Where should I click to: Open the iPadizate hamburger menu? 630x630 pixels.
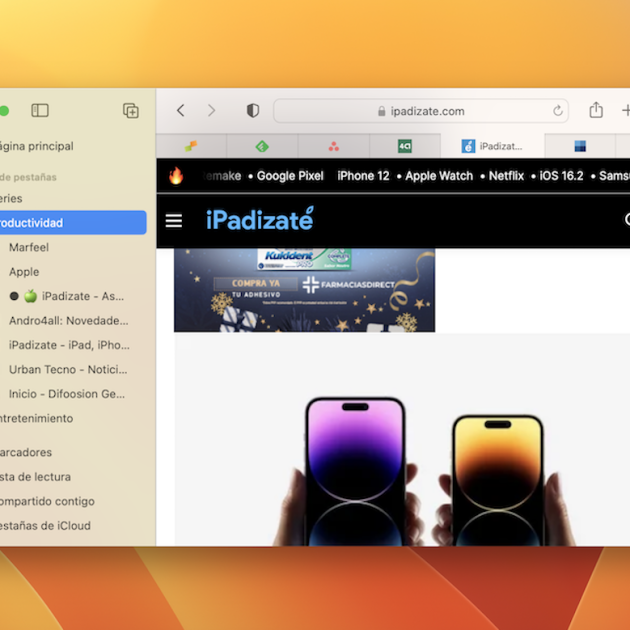174,221
